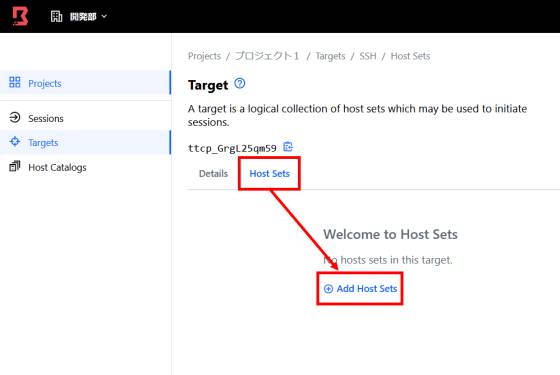This screenshot has width=560, height=375.
Task: Click the プロジェクト1 breadcrumb link
Action: tap(267, 56)
